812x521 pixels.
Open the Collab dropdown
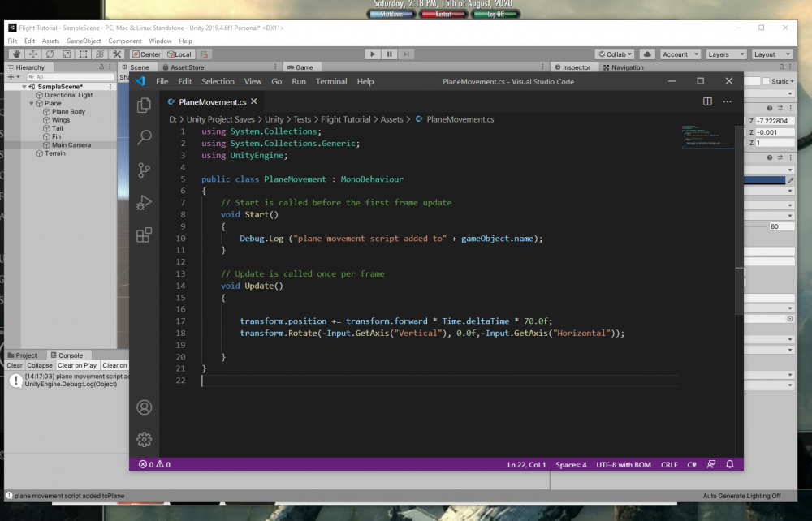(615, 54)
